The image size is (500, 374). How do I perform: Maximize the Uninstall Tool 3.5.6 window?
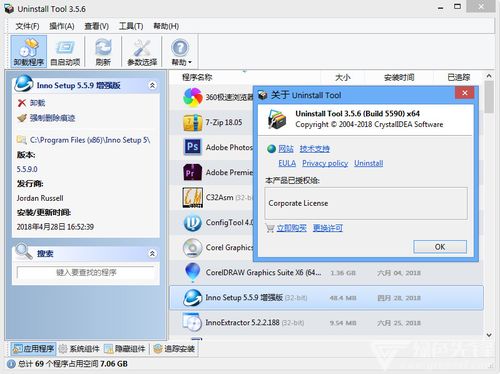point(458,7)
